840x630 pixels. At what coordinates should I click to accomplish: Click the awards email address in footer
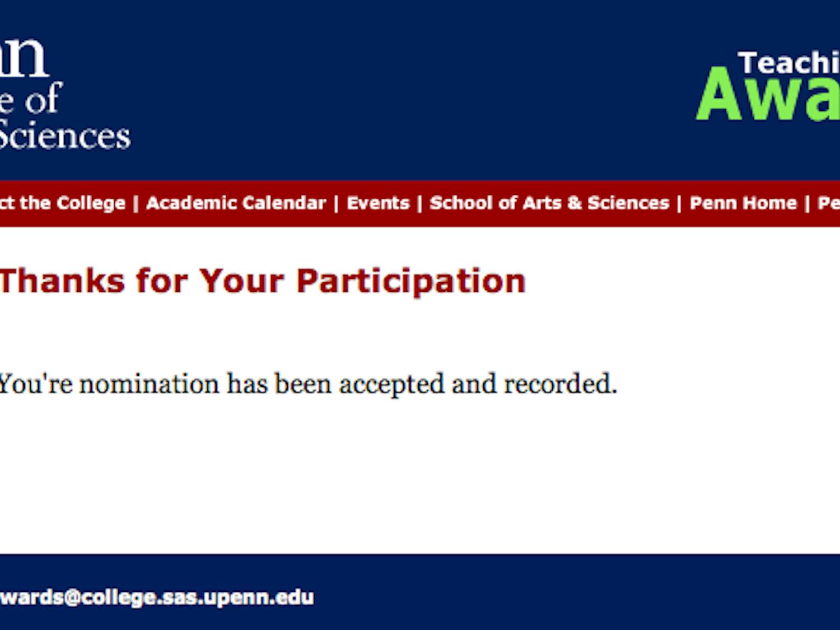point(157,597)
